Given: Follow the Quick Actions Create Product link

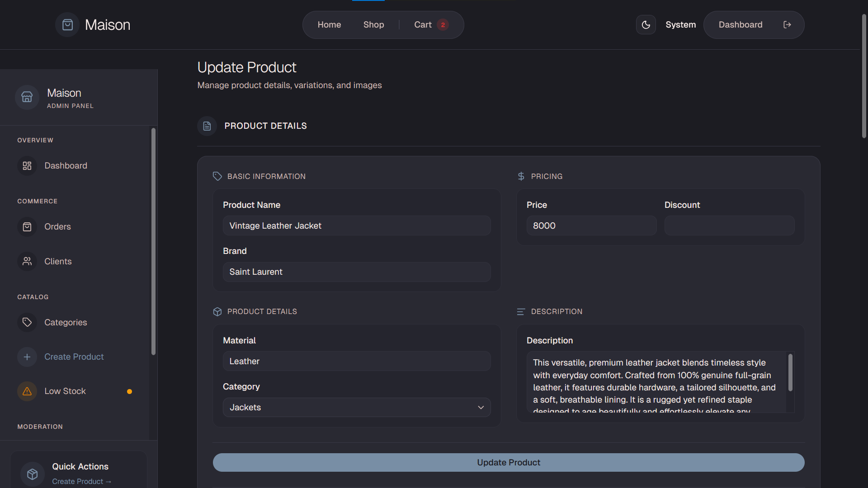Looking at the screenshot, I should coord(81,482).
